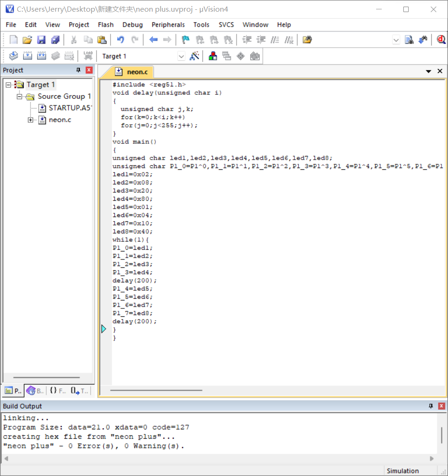Expand the neon.c tree node
This screenshot has width=448, height=476.
tap(30, 120)
